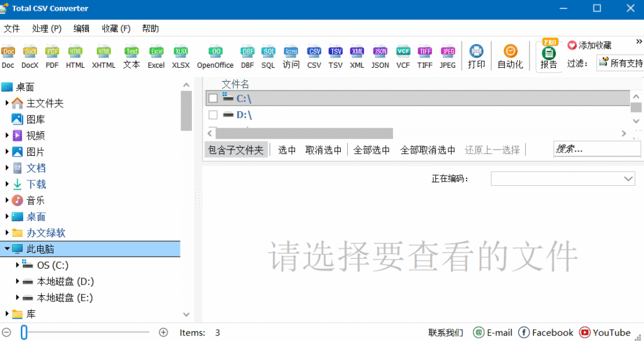
Task: Collapse 此电脑 tree node
Action: [7, 249]
